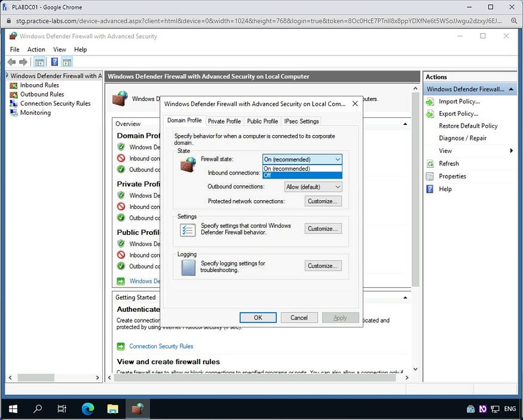Viewport: 523px width, 420px height.
Task: Choose On (recommended) in the dropdown list
Action: [302, 168]
